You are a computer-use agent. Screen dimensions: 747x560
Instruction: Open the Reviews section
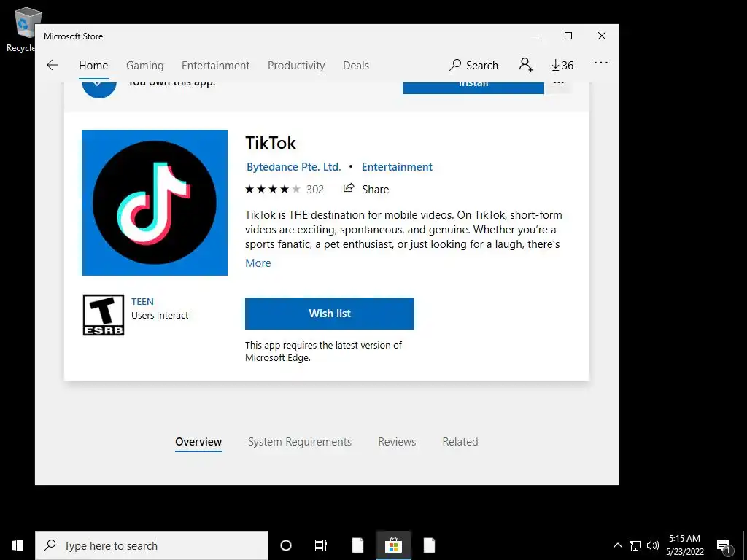pyautogui.click(x=397, y=442)
